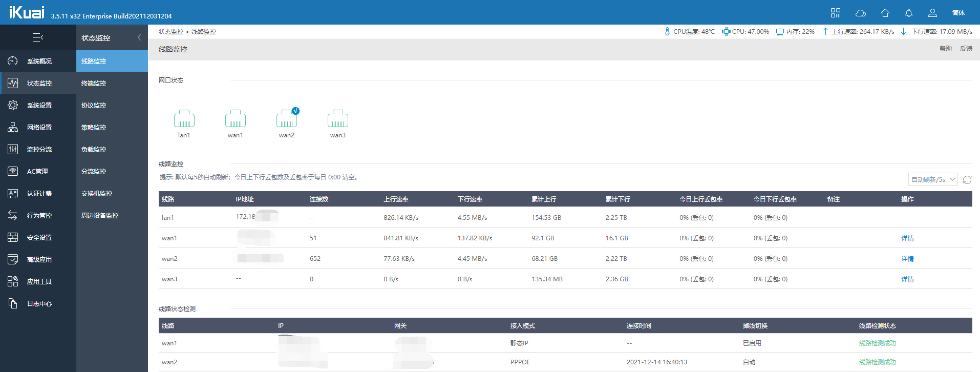Click the CPU温度 thermometer icon
980x372 pixels.
click(x=667, y=32)
